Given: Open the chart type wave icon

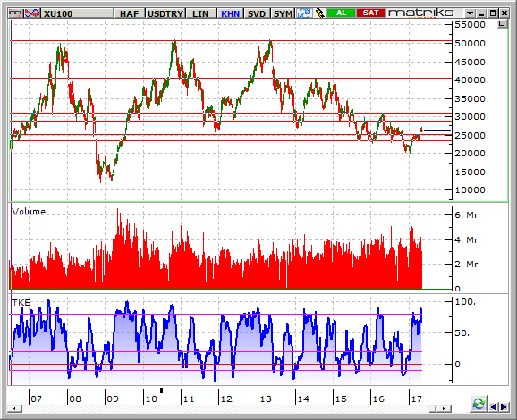Looking at the screenshot, I should click(32, 13).
